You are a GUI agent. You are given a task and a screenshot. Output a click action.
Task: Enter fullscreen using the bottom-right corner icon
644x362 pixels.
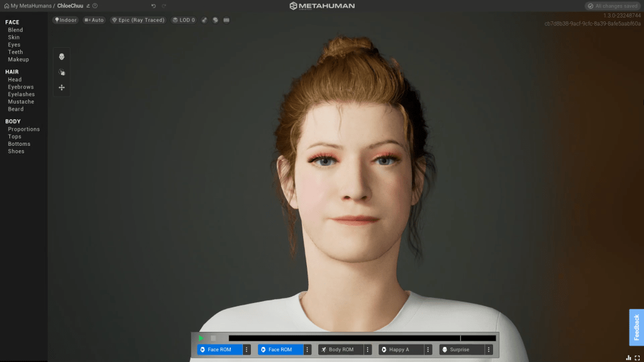[637, 358]
